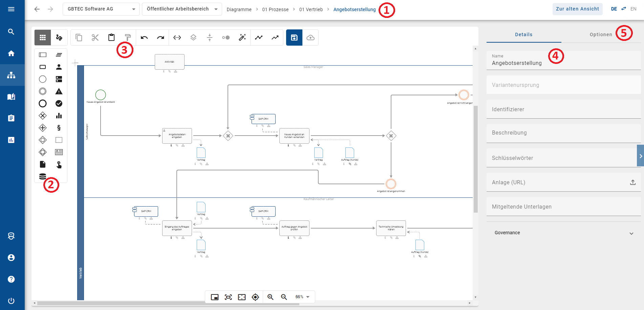Open search from the left sidebar
The height and width of the screenshot is (310, 644).
point(11,32)
